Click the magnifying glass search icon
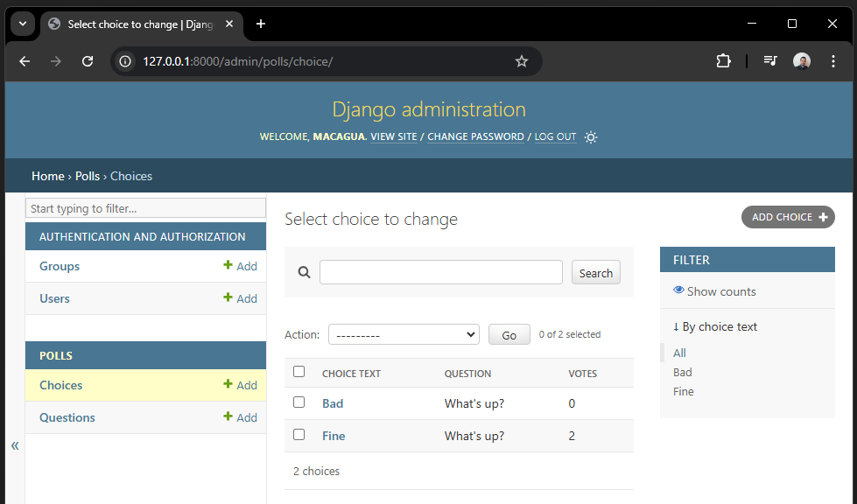The image size is (857, 504). 304,272
